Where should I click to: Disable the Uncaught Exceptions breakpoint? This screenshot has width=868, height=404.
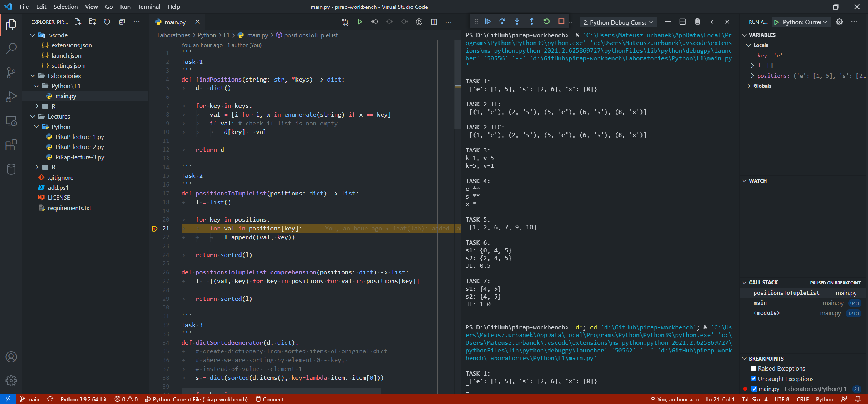point(753,379)
